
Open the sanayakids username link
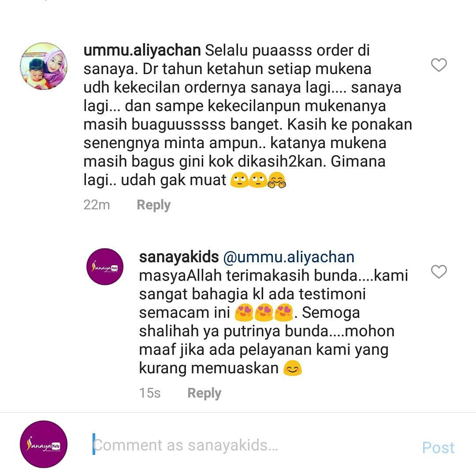point(179,257)
